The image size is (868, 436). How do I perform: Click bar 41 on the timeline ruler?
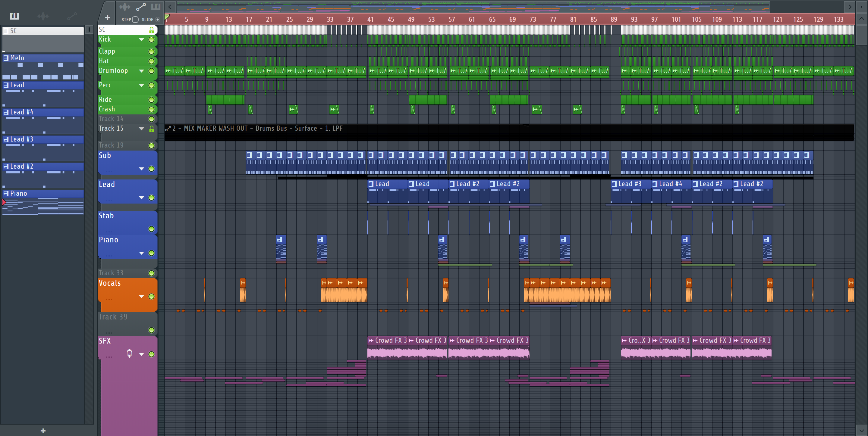370,19
